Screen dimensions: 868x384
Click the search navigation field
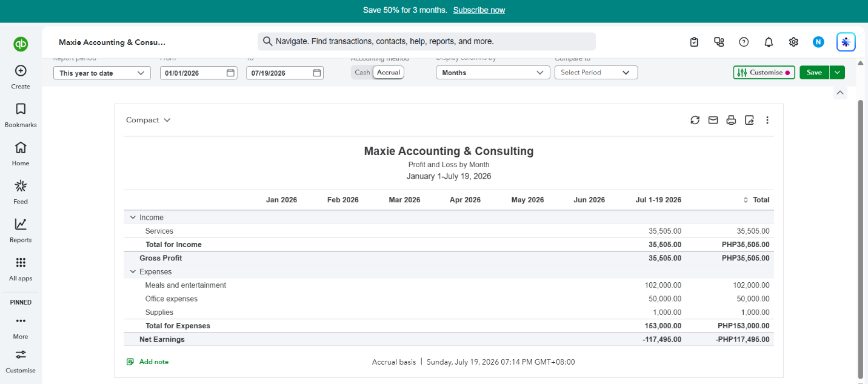[x=427, y=41]
